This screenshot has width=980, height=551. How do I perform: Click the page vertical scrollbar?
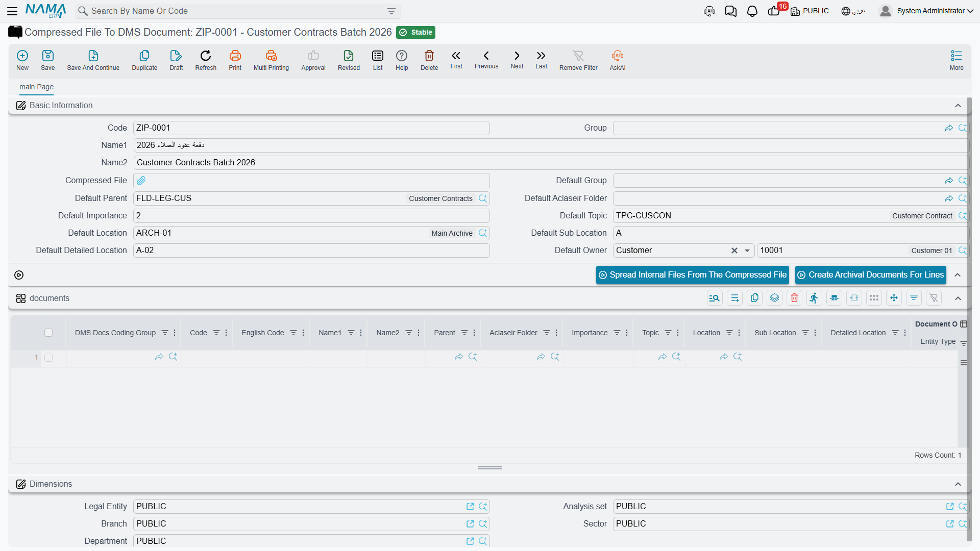[969, 319]
